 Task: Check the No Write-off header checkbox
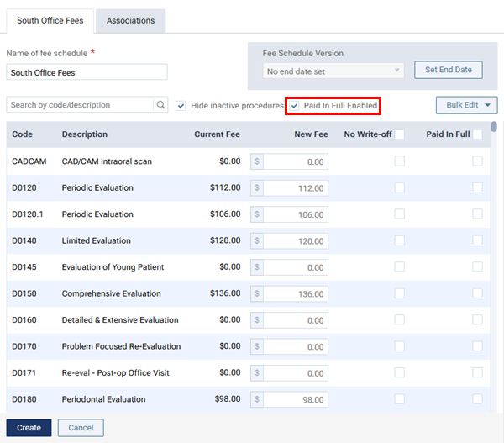pos(400,134)
